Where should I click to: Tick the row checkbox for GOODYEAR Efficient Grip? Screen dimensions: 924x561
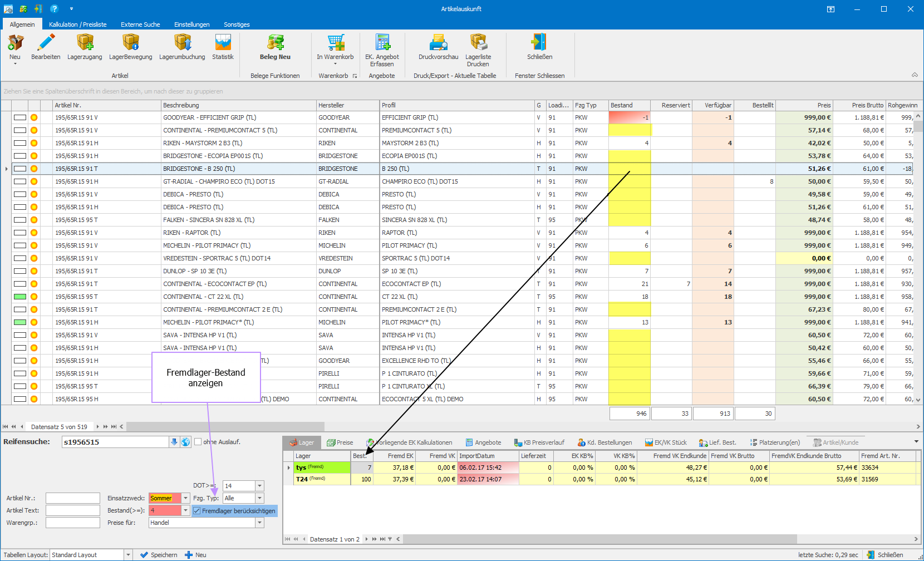pyautogui.click(x=20, y=117)
